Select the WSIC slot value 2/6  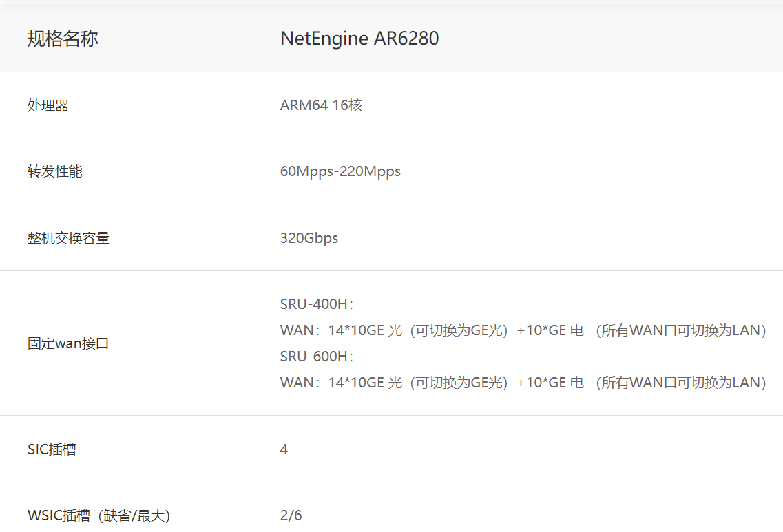click(x=291, y=515)
